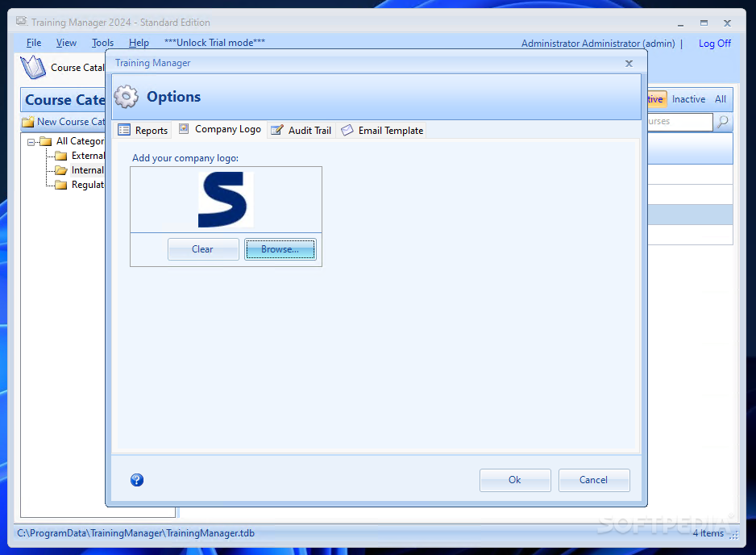The height and width of the screenshot is (555, 756).
Task: Open the Reports tab
Action: 143,131
